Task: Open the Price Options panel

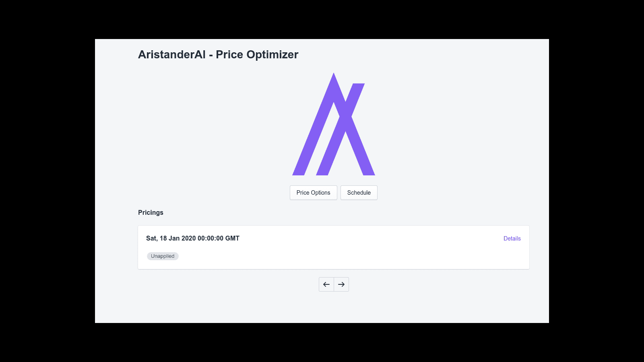Action: click(313, 193)
